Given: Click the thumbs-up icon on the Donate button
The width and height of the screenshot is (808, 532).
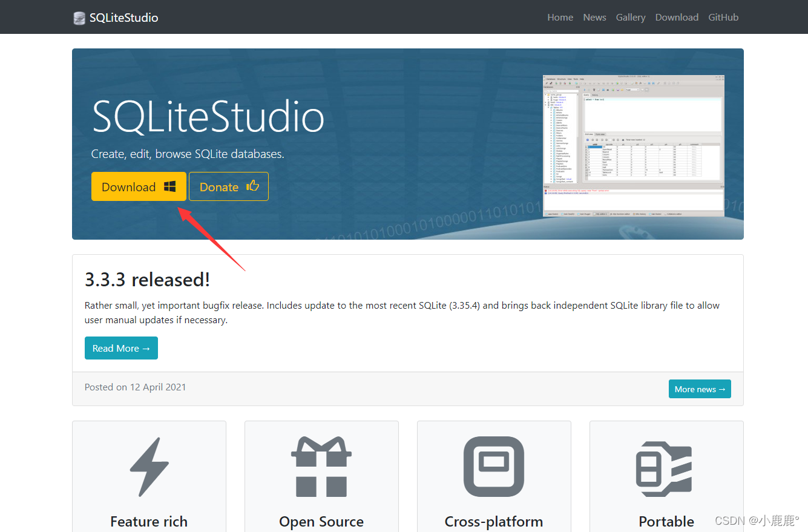Looking at the screenshot, I should tap(252, 186).
